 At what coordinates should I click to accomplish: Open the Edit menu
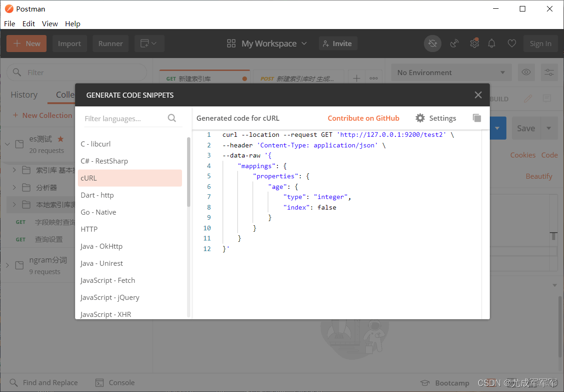coord(29,23)
